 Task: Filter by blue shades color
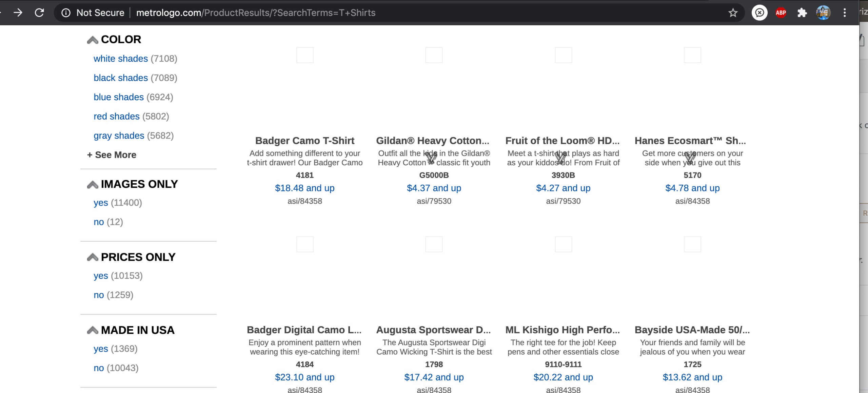(119, 97)
